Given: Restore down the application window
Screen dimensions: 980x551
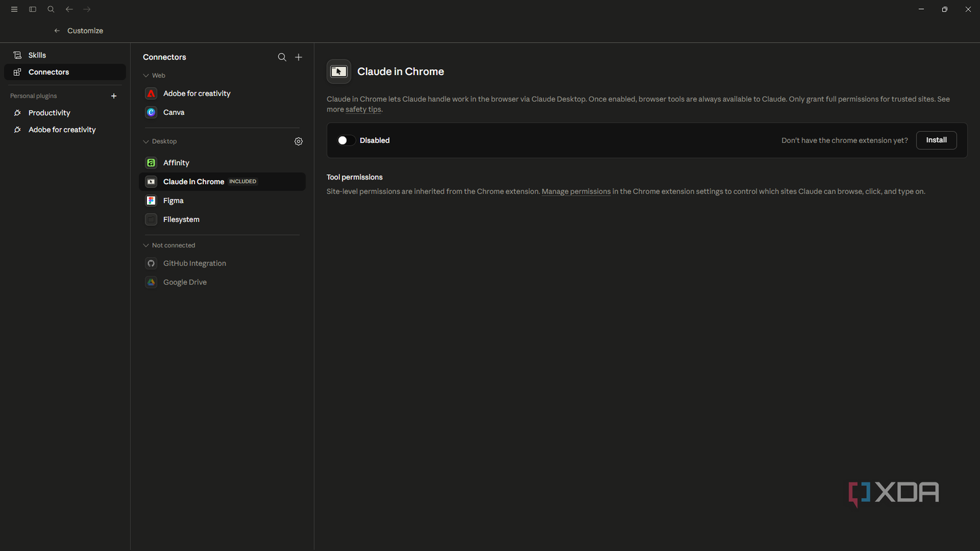Looking at the screenshot, I should [945, 9].
